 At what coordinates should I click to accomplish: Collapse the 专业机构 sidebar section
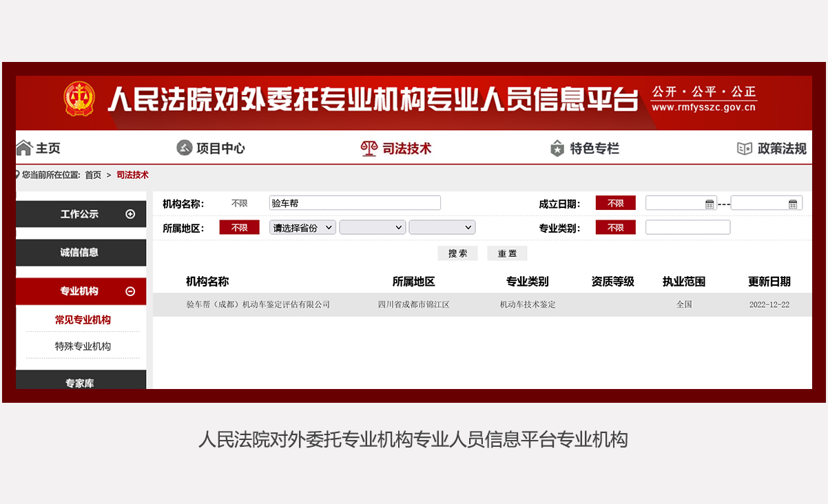pyautogui.click(x=130, y=291)
